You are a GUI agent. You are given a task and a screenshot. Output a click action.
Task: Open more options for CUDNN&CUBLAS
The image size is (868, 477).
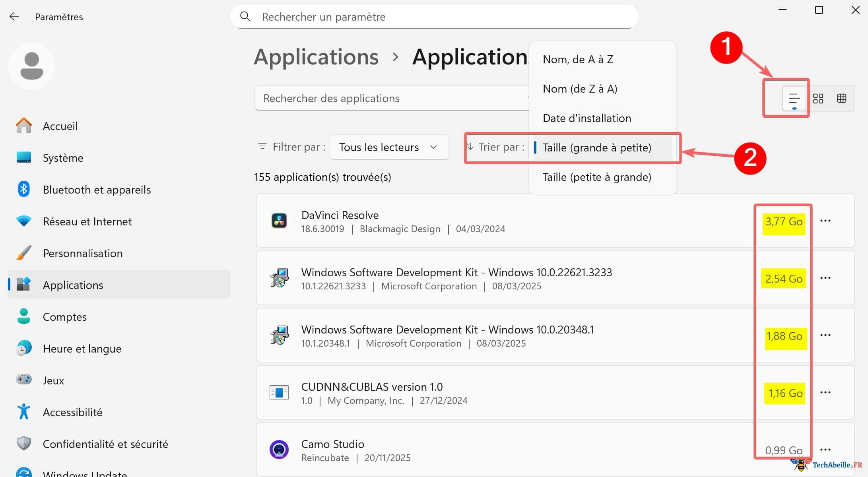825,393
